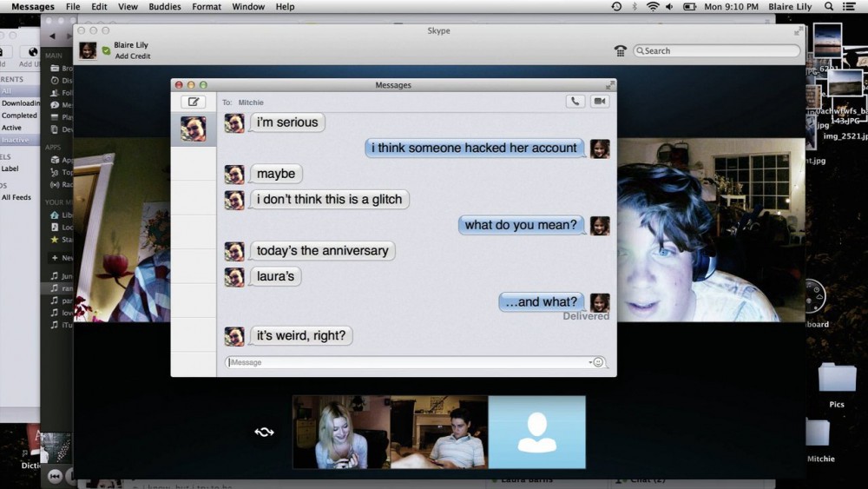This screenshot has width=868, height=489.
Task: Click the switch view arrows icon in Skype
Action: [264, 432]
